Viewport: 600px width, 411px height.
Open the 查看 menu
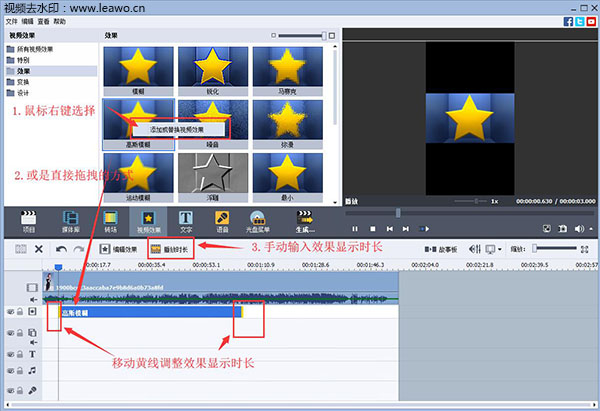[43, 21]
